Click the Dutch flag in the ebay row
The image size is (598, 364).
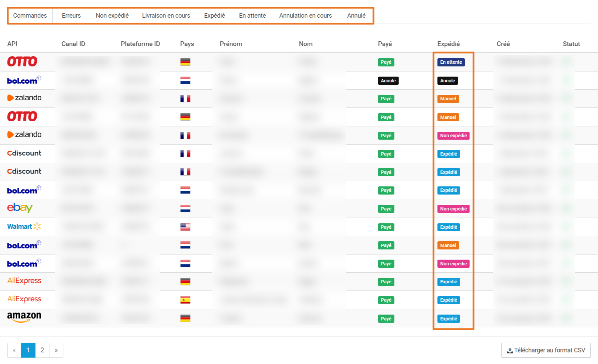[185, 208]
